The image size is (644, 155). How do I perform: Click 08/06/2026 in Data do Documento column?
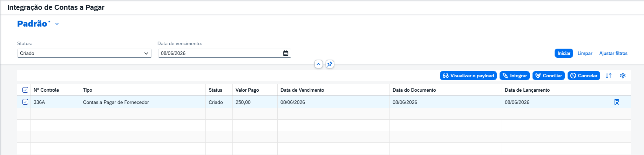click(446, 102)
